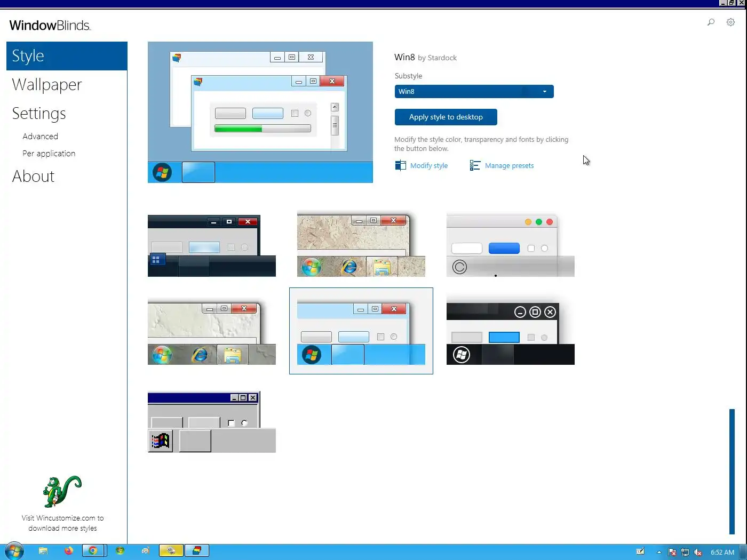This screenshot has width=747, height=560.
Task: Visit Wincustomize.com link text
Action: [62, 523]
